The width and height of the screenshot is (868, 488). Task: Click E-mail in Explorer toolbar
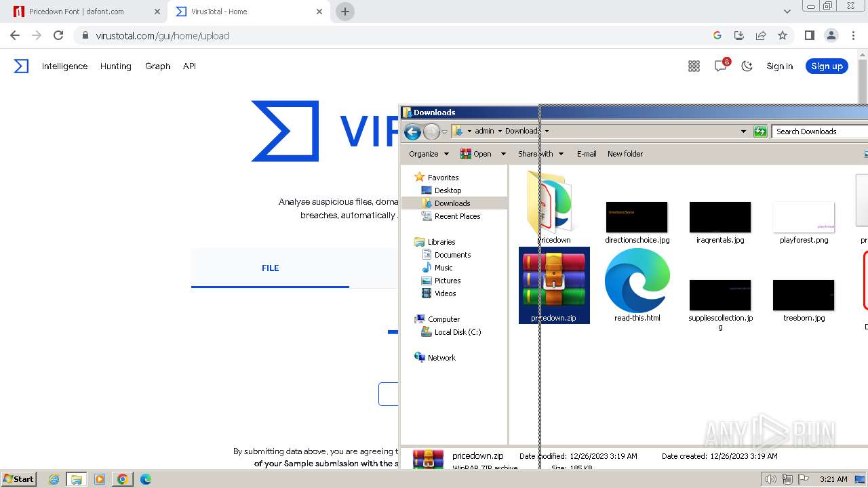(587, 154)
